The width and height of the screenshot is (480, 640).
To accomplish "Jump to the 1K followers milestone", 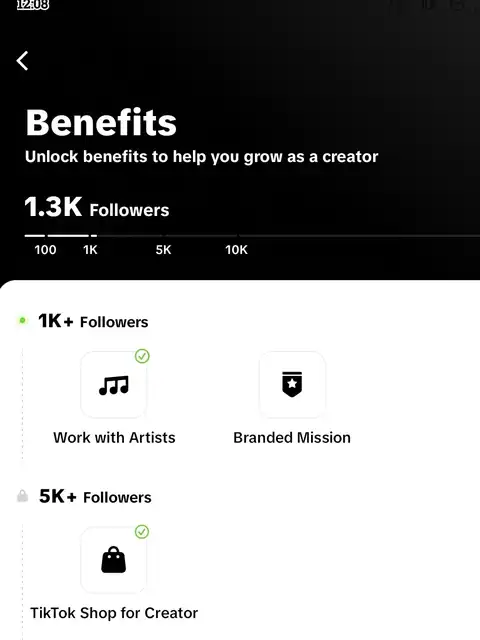I will (90, 250).
